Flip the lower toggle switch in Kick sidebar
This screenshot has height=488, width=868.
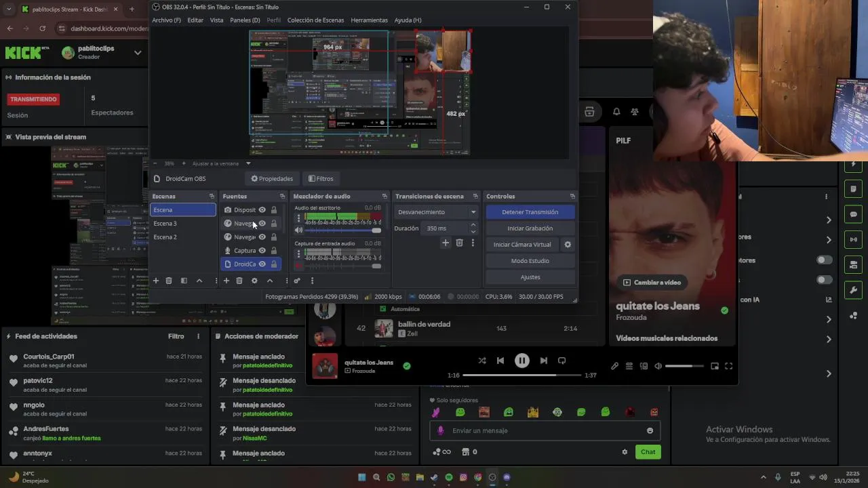tap(825, 280)
